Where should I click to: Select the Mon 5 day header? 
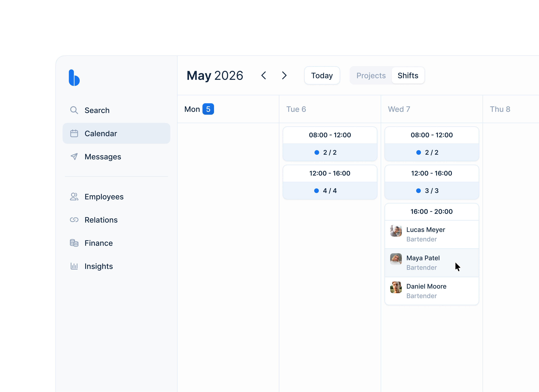[x=199, y=109]
